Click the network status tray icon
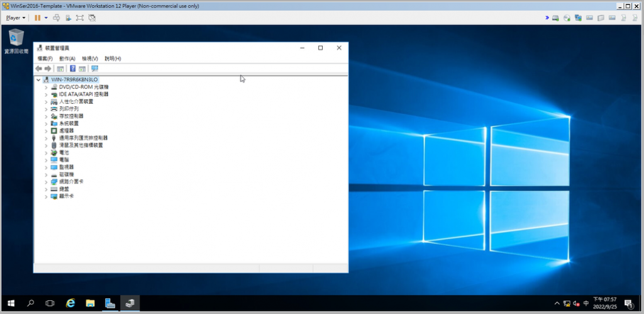Viewport: 644px width, 314px height. (x=567, y=304)
